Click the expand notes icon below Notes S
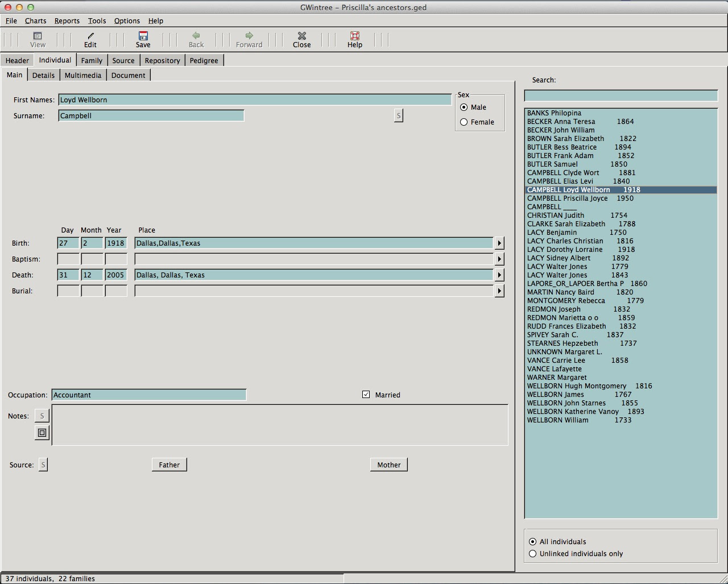728x584 pixels. click(x=42, y=433)
